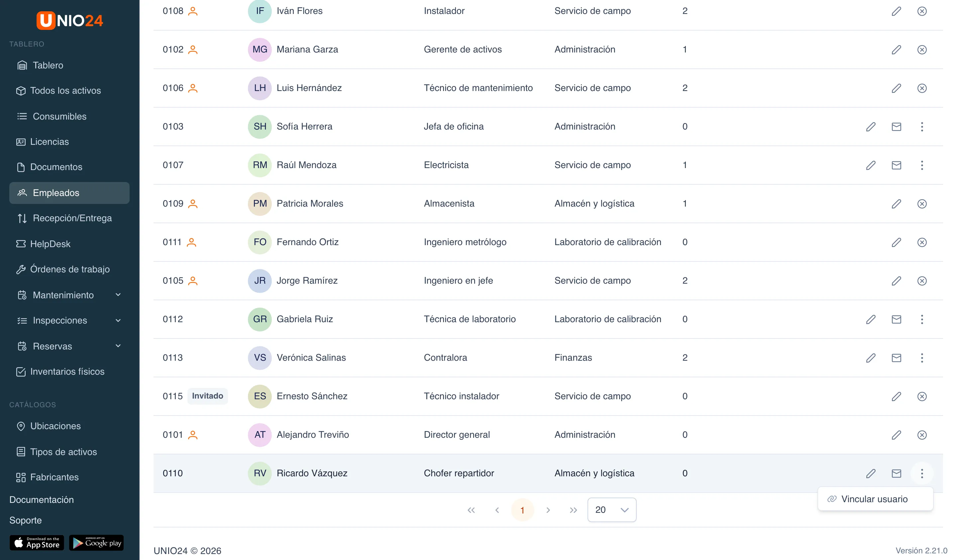Click circled X icon for Jorge Ramírez
The image size is (957, 560).
point(922,281)
